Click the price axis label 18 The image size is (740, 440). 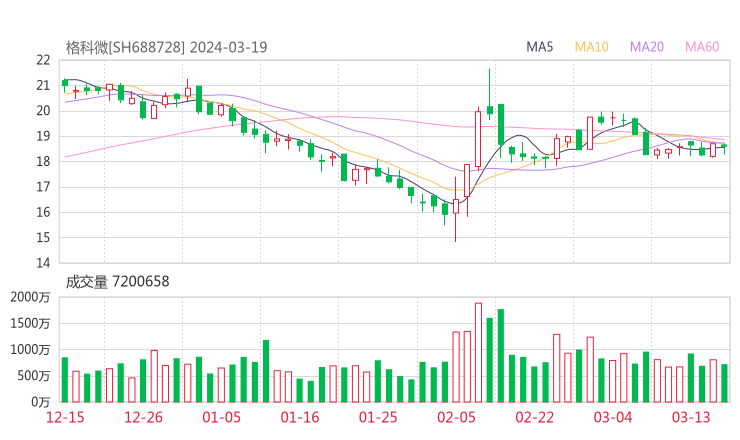43,161
